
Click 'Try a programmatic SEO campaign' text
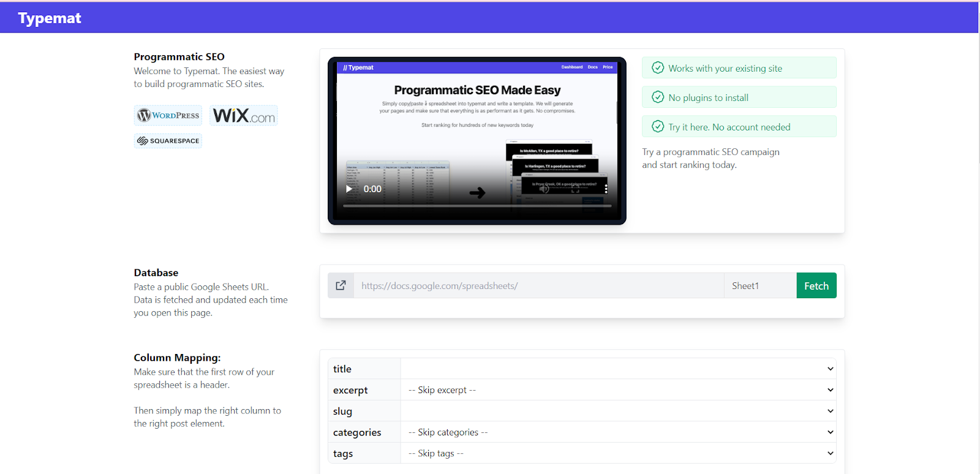point(710,152)
